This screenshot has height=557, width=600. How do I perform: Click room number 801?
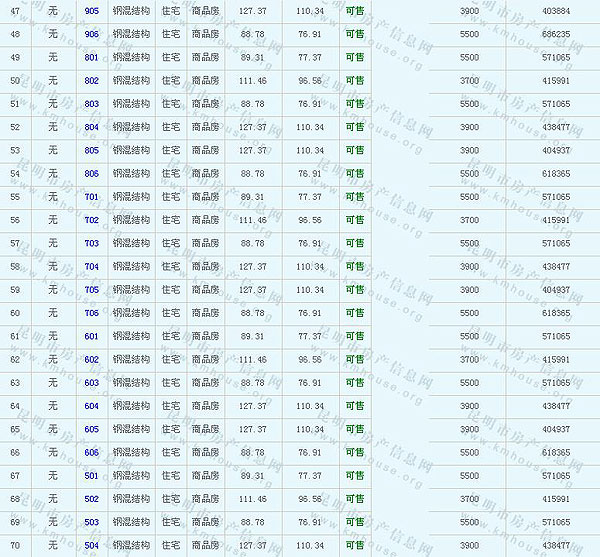coord(92,57)
